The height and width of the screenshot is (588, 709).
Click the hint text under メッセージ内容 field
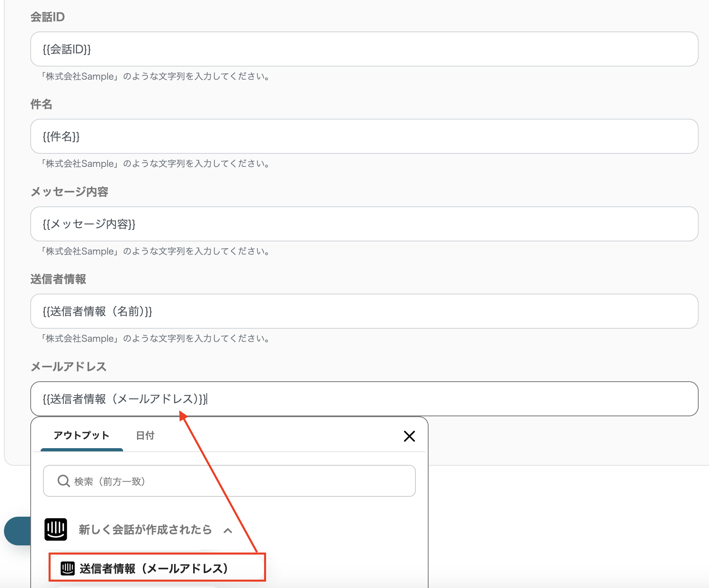tap(156, 251)
